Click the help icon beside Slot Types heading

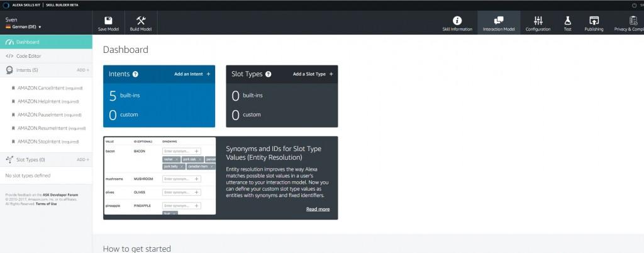269,74
